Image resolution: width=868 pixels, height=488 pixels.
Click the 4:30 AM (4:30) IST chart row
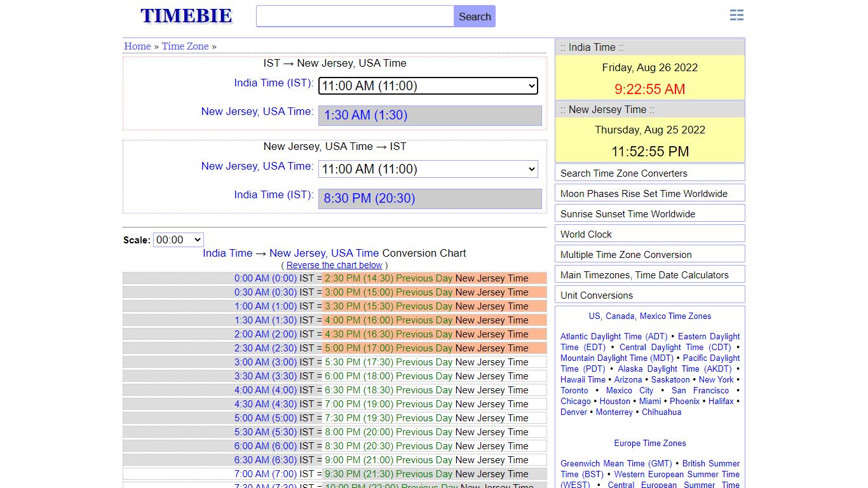[335, 404]
